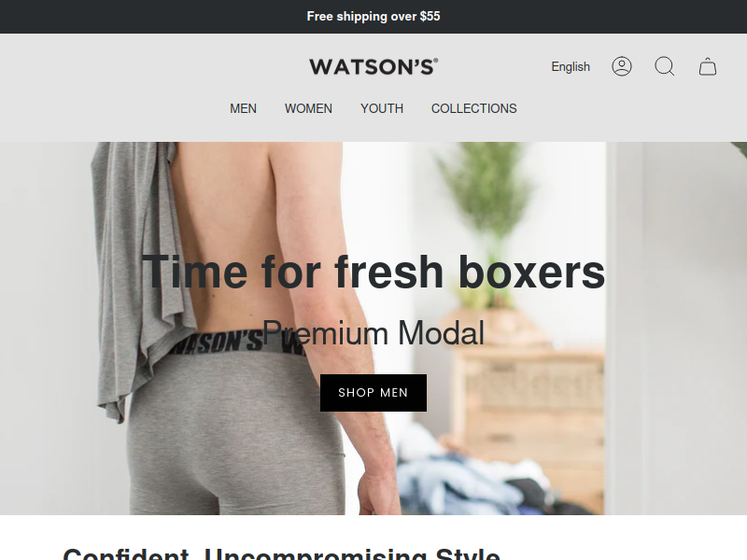Click the Confident, Uncompromising Style heading

click(281, 553)
